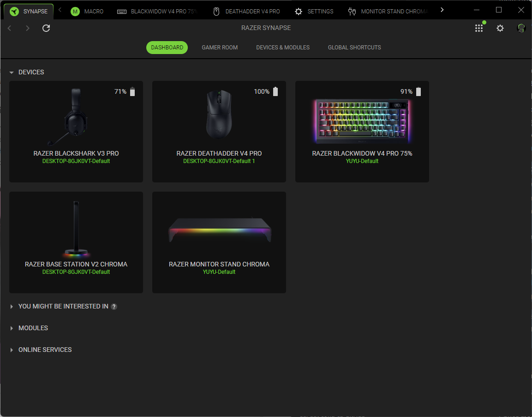Image resolution: width=532 pixels, height=417 pixels.
Task: Open the Synapse tab
Action: point(29,12)
